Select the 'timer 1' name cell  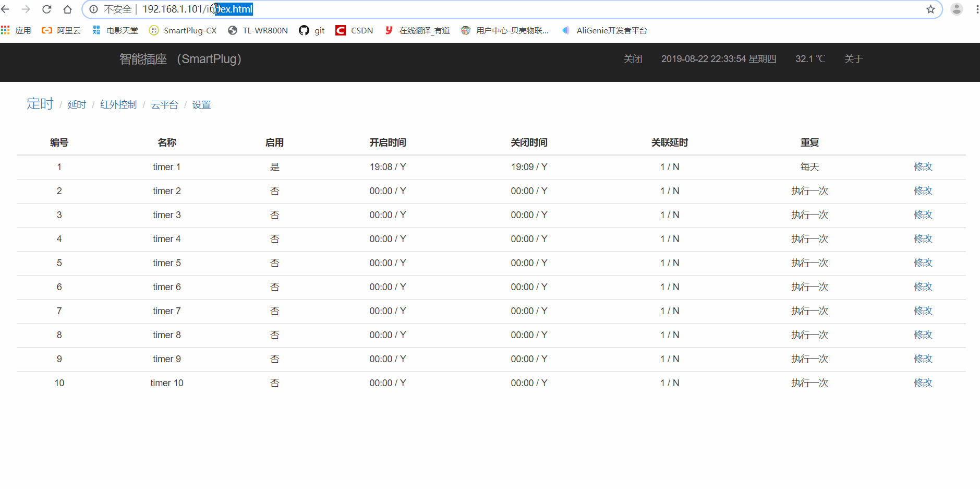tap(167, 167)
